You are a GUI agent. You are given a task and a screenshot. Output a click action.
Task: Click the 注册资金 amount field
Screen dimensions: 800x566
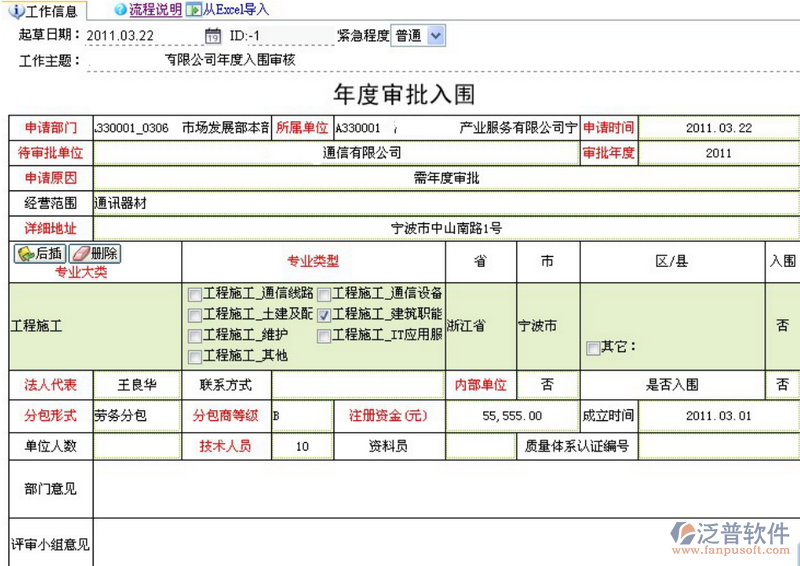coord(511,415)
